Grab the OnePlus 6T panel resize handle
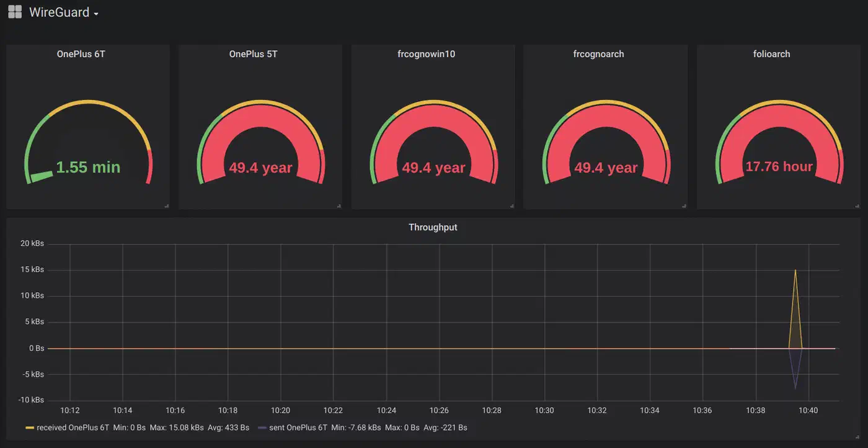Image resolution: width=868 pixels, height=448 pixels. coord(166,205)
